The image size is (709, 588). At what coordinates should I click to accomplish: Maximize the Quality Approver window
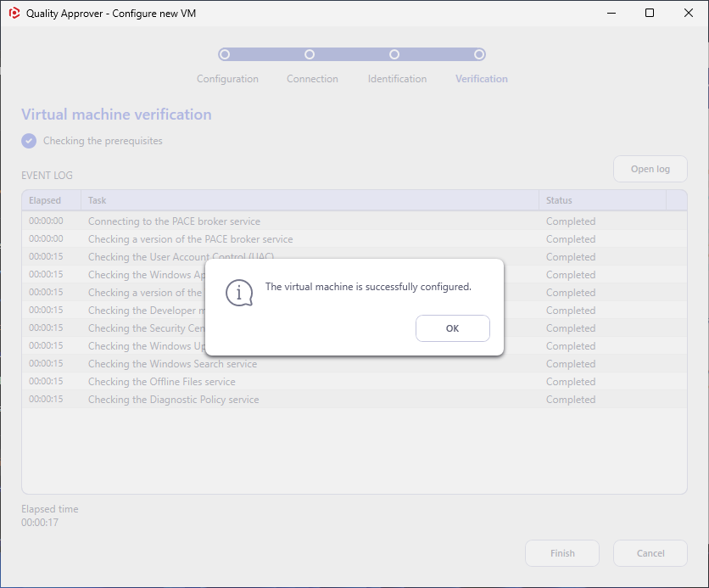click(x=650, y=13)
